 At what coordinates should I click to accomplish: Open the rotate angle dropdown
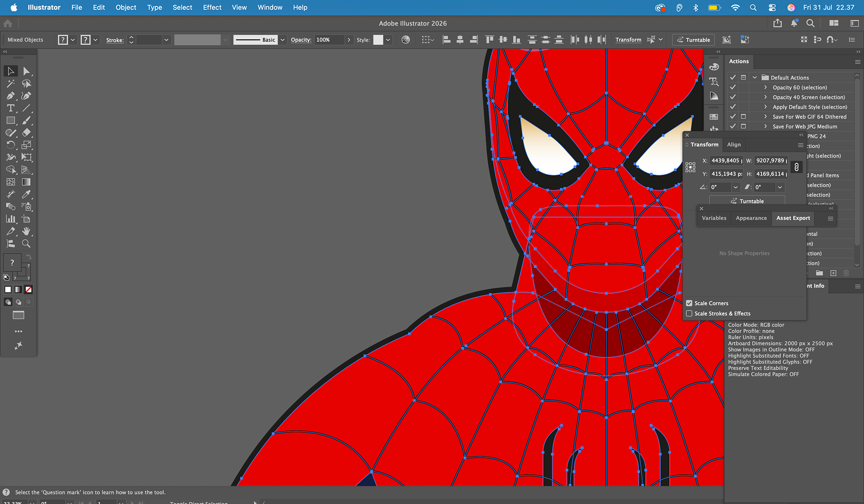coord(735,187)
